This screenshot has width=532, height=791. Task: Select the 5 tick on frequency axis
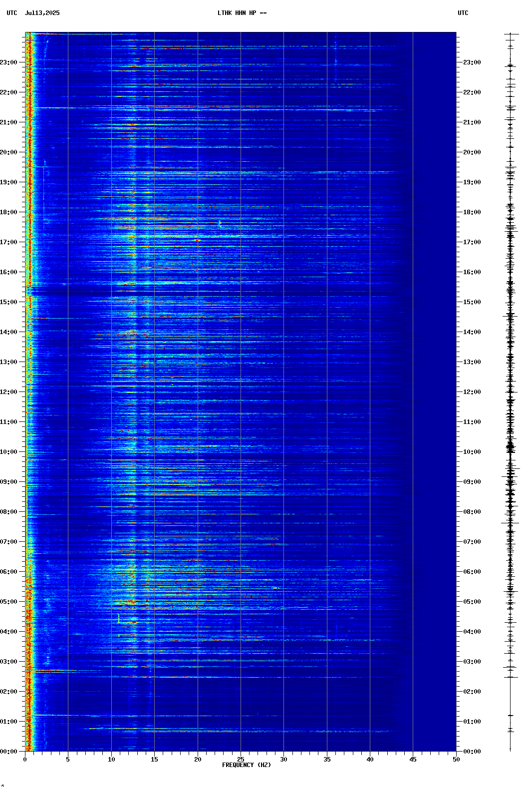[68, 760]
